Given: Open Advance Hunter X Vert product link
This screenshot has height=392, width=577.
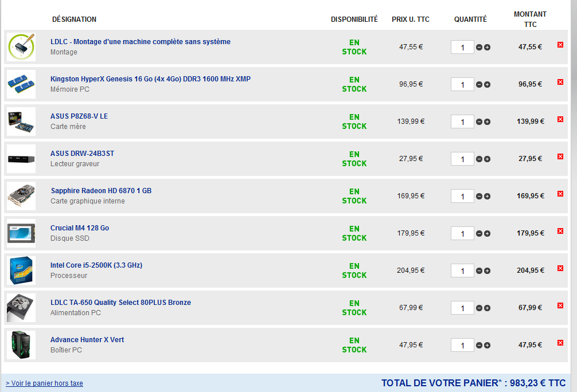Looking at the screenshot, I should (x=87, y=340).
